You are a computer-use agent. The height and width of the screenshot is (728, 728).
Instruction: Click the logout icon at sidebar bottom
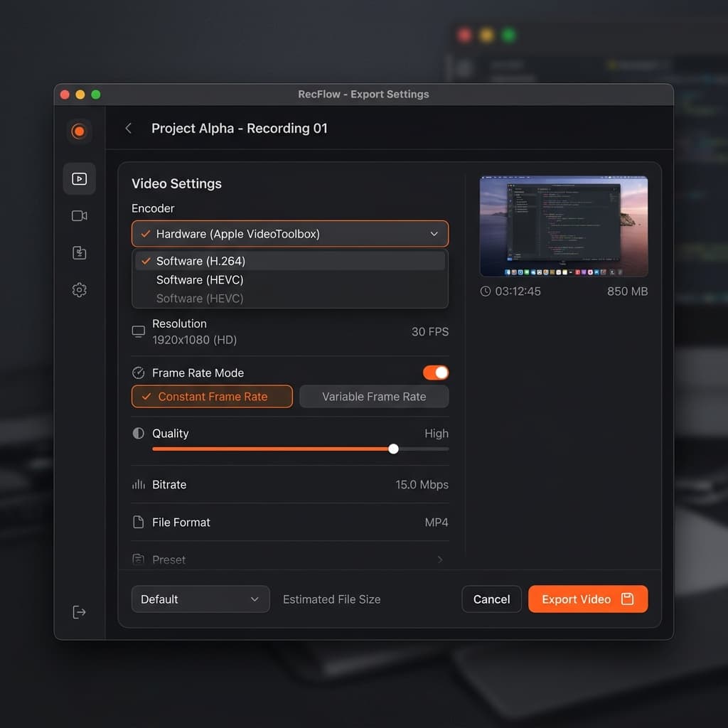click(x=79, y=611)
